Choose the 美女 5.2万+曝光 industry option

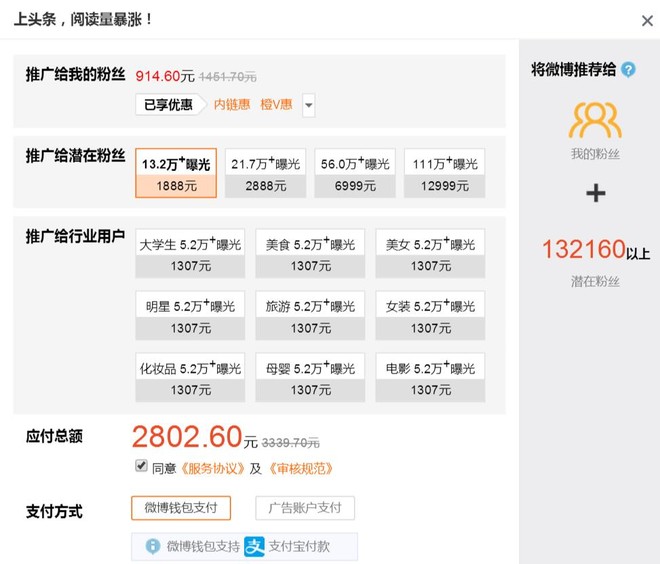click(x=430, y=253)
